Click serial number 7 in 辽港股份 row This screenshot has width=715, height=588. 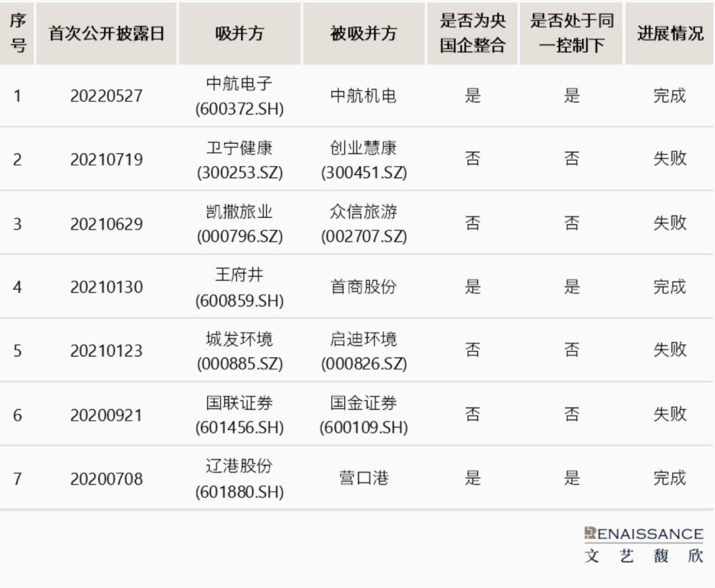click(17, 479)
